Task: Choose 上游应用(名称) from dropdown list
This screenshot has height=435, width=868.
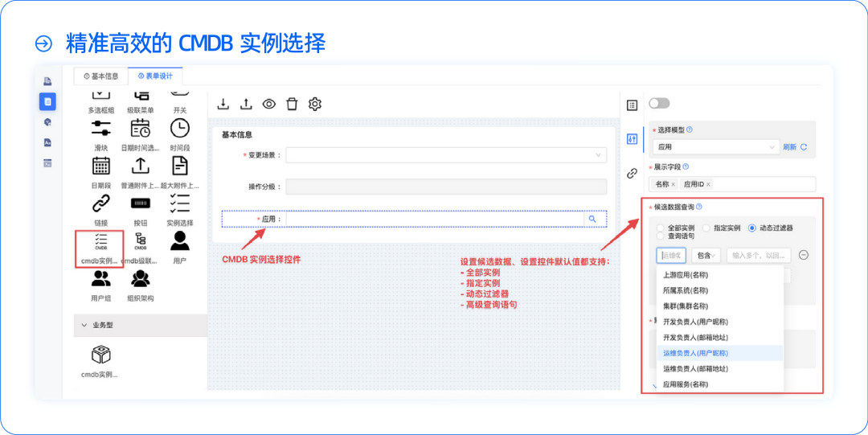Action: click(719, 274)
